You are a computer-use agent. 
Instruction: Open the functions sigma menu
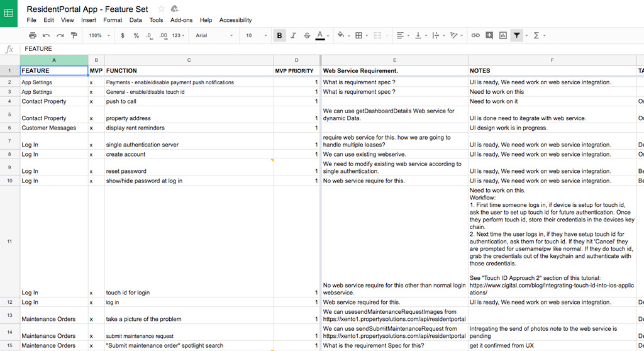coord(536,35)
